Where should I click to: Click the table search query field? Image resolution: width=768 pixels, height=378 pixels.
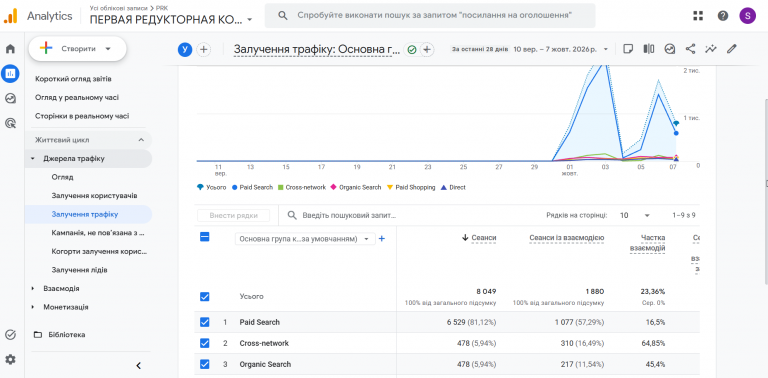pyautogui.click(x=349, y=215)
